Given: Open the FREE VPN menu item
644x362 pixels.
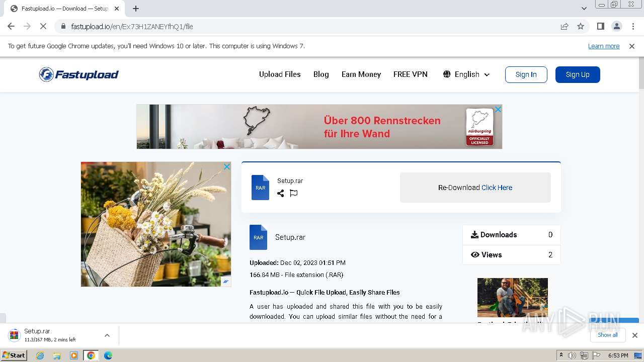Looking at the screenshot, I should tap(411, 74).
